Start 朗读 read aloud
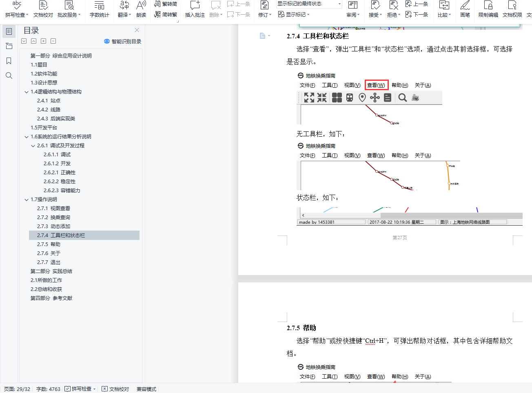The image size is (532, 393). coord(141,9)
